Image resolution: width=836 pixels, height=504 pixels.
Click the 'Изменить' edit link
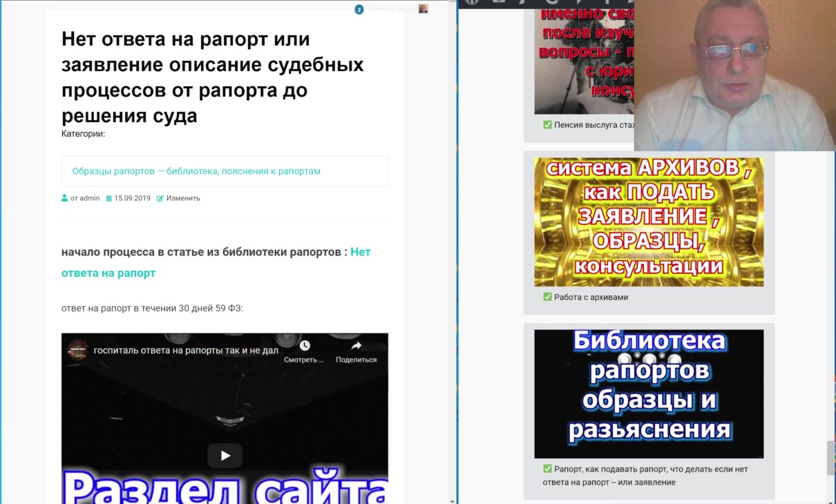183,198
